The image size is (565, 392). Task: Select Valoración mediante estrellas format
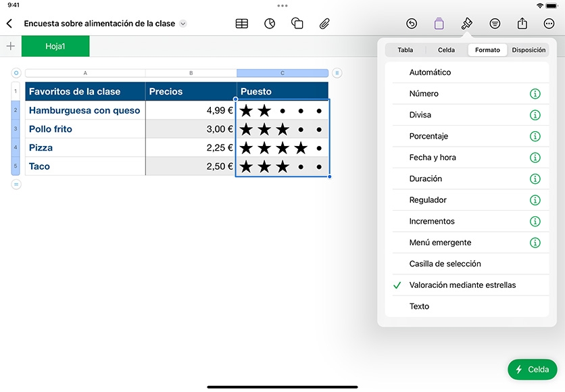tap(467, 285)
